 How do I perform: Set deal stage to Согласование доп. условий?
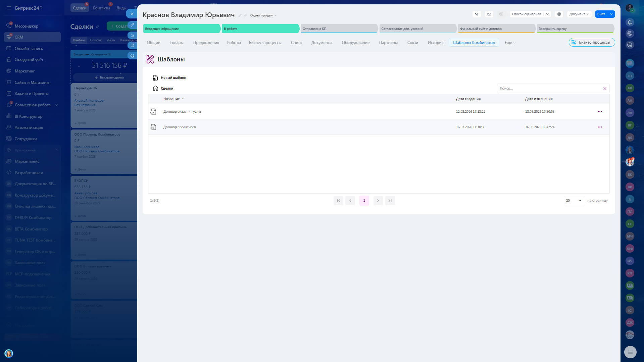pos(418,29)
